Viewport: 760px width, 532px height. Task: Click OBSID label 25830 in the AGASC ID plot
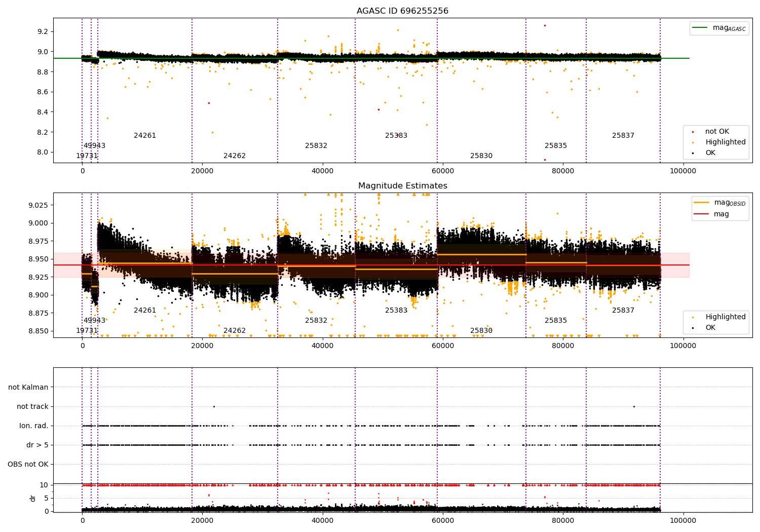tap(481, 156)
